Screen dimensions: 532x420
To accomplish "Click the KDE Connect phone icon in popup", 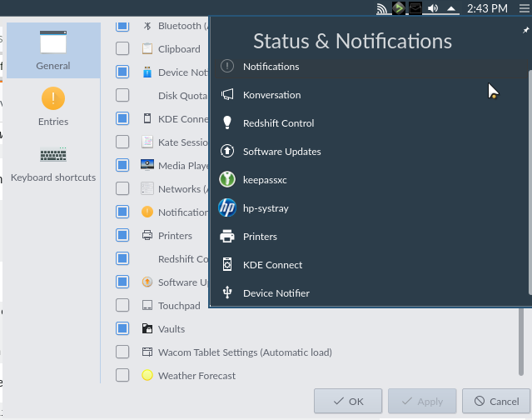I will [x=227, y=264].
